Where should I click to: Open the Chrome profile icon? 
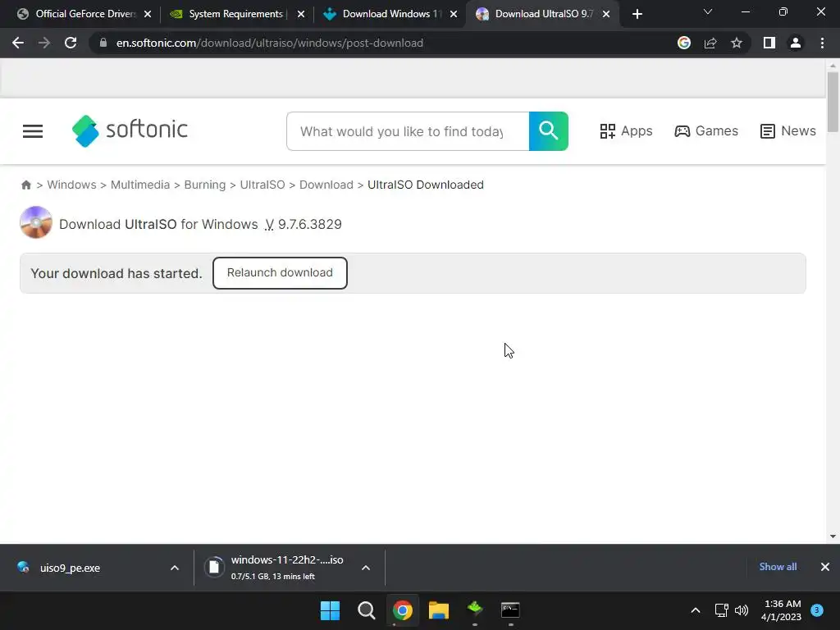pyautogui.click(x=796, y=43)
